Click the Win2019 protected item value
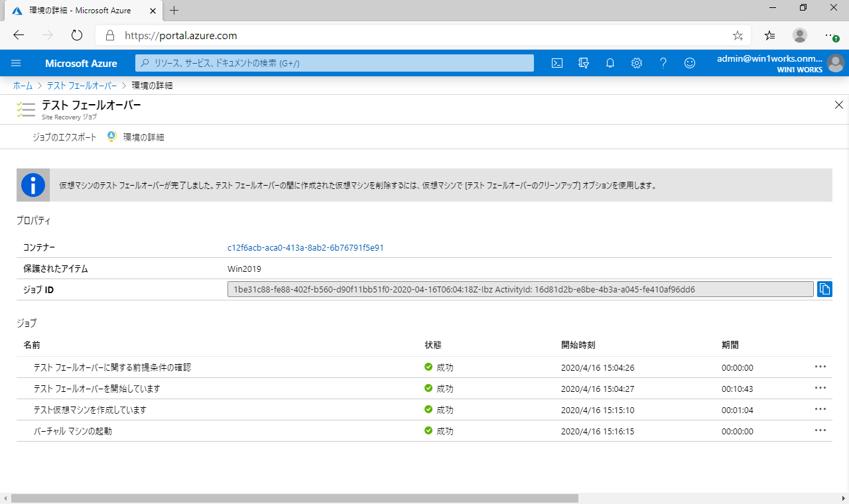 (244, 269)
